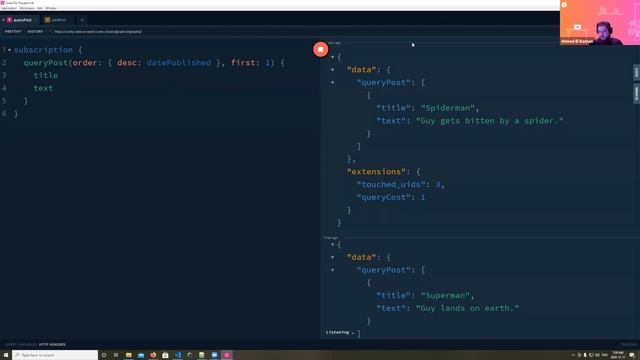Image resolution: width=640 pixels, height=360 pixels.
Task: Open the Windows Start menu
Action: 6,355
